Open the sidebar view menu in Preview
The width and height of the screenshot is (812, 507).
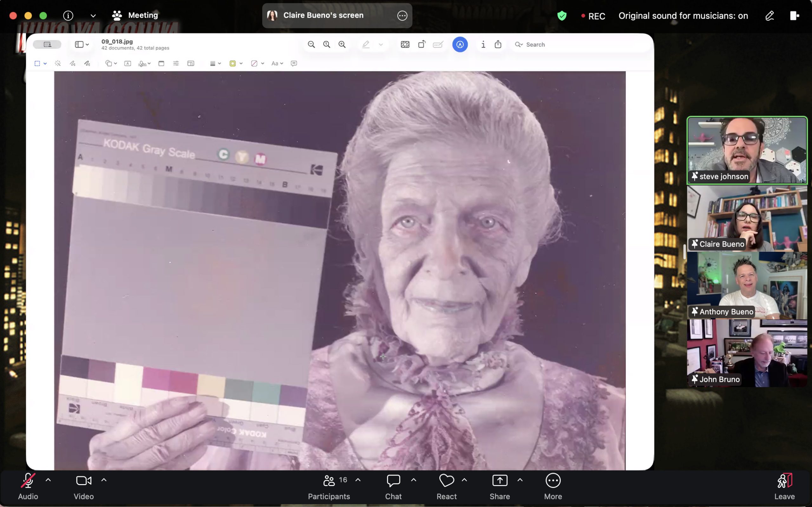(x=82, y=44)
